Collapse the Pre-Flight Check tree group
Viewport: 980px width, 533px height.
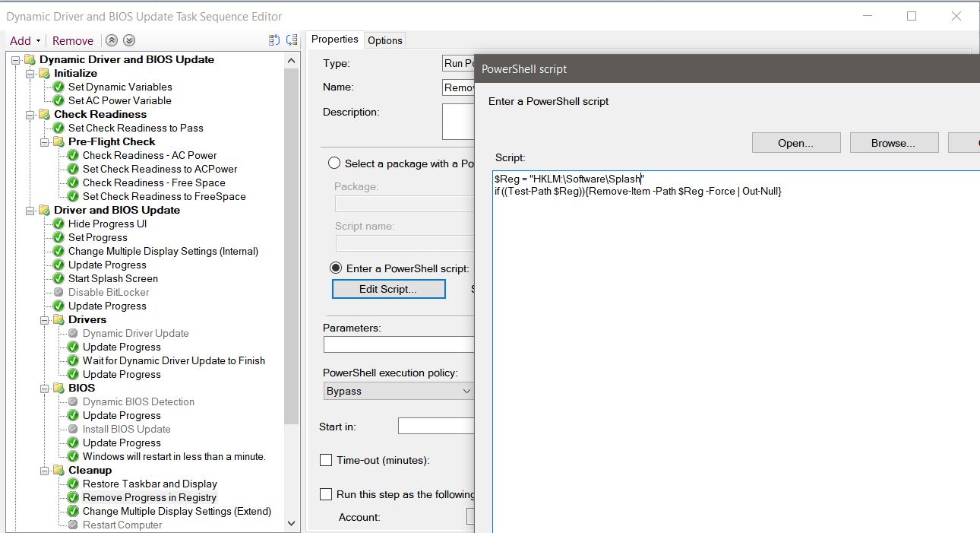[x=45, y=142]
